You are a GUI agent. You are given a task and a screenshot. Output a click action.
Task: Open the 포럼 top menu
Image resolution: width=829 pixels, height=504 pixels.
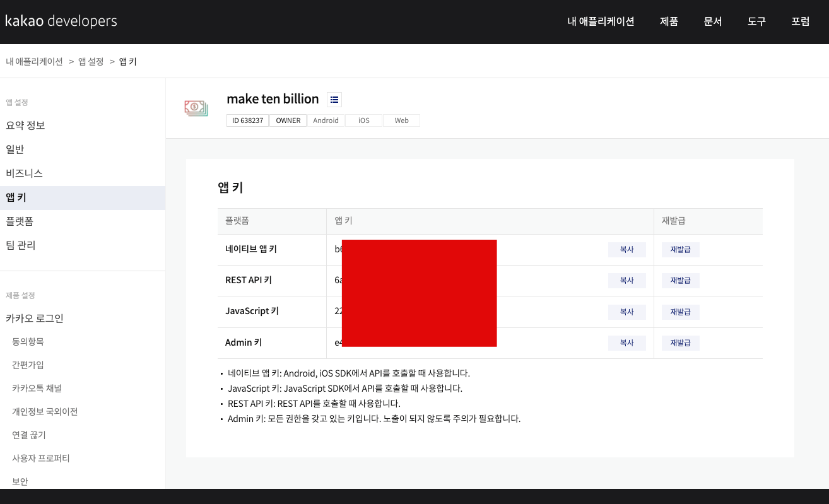801,21
